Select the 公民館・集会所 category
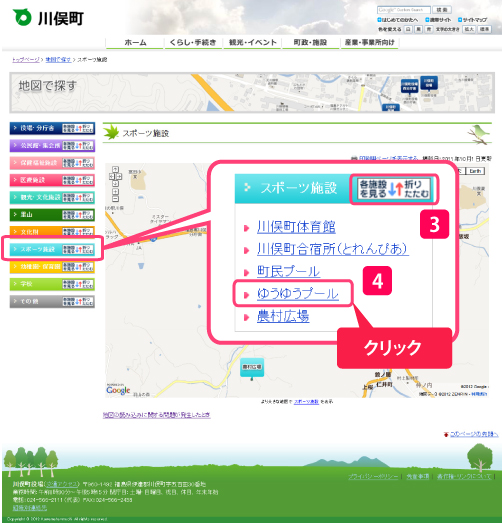Screen dimensions: 502x524 point(36,145)
